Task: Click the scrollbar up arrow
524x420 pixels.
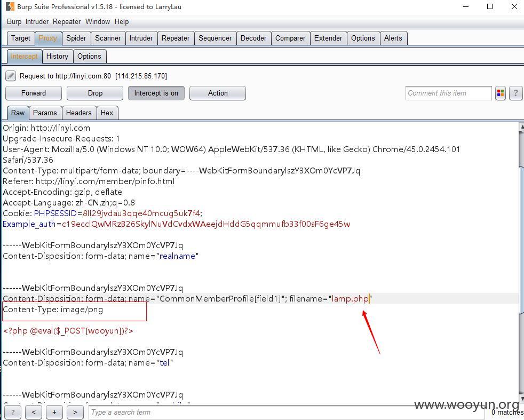Action: (522, 126)
